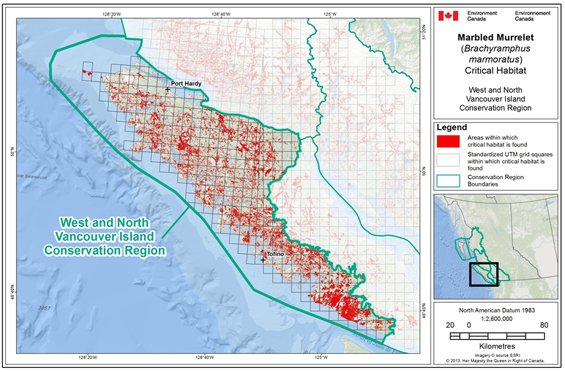This screenshot has height=372, width=565.
Task: Click the cross marker beside Tofino
Action: tap(263, 260)
